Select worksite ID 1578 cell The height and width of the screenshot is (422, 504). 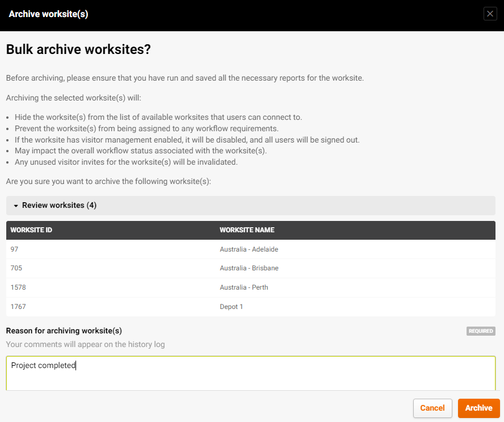[x=18, y=287]
